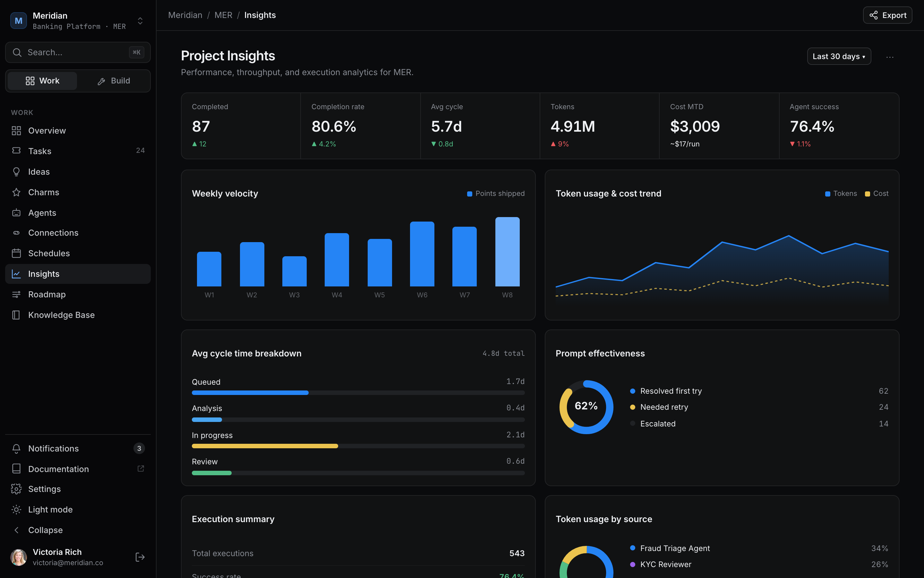Click the Cost MTD $3,009 card
Screen dimensions: 924x578
[x=719, y=126]
